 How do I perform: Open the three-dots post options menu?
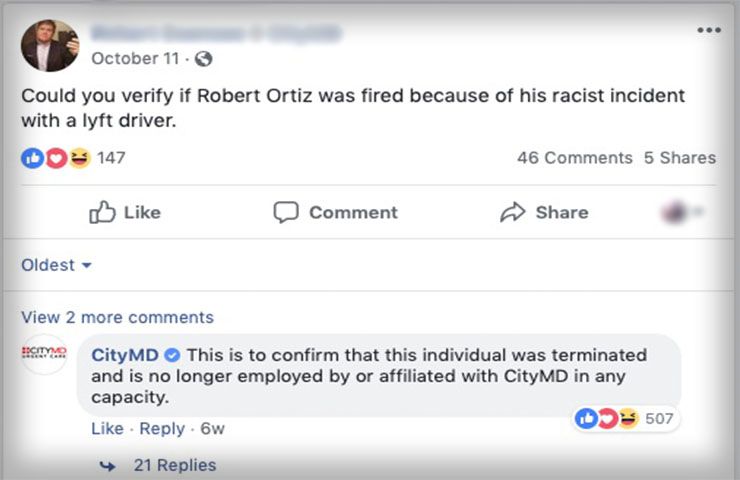click(x=708, y=31)
